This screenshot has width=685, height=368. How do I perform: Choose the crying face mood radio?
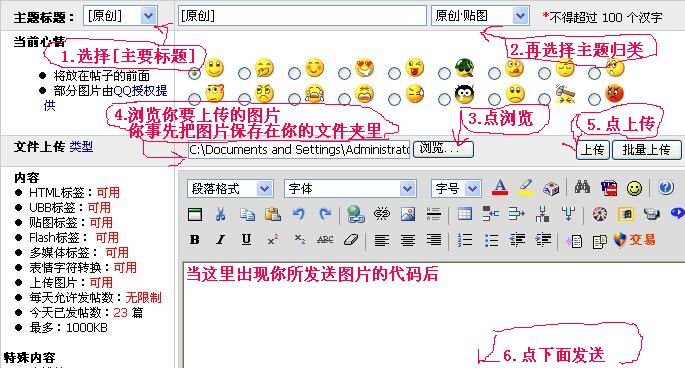pos(294,99)
